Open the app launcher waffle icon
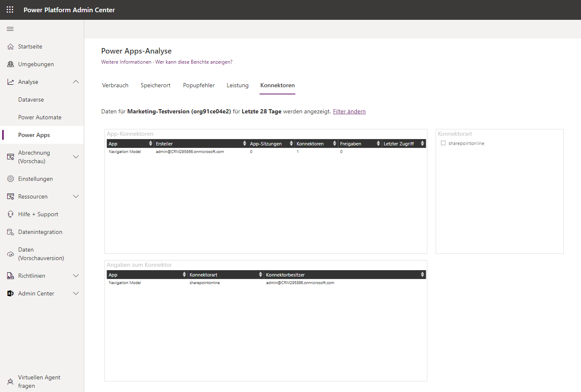 pyautogui.click(x=10, y=10)
